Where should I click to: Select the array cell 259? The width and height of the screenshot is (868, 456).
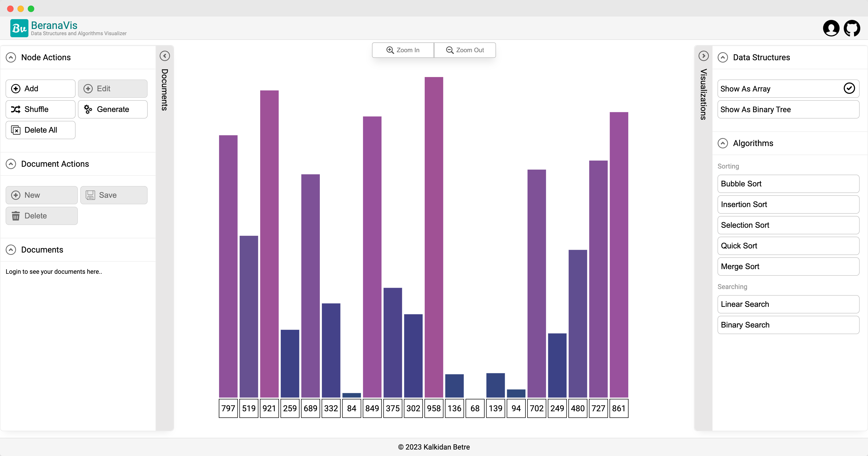point(290,408)
